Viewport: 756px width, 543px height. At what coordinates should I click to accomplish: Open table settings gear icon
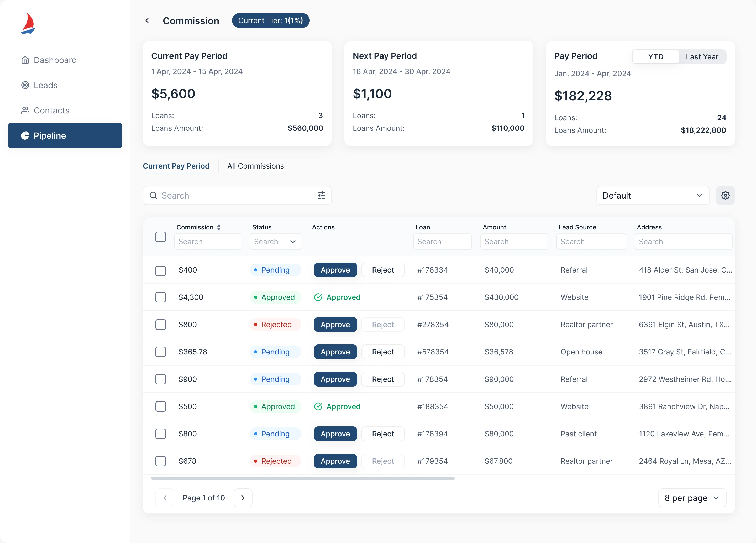[725, 195]
